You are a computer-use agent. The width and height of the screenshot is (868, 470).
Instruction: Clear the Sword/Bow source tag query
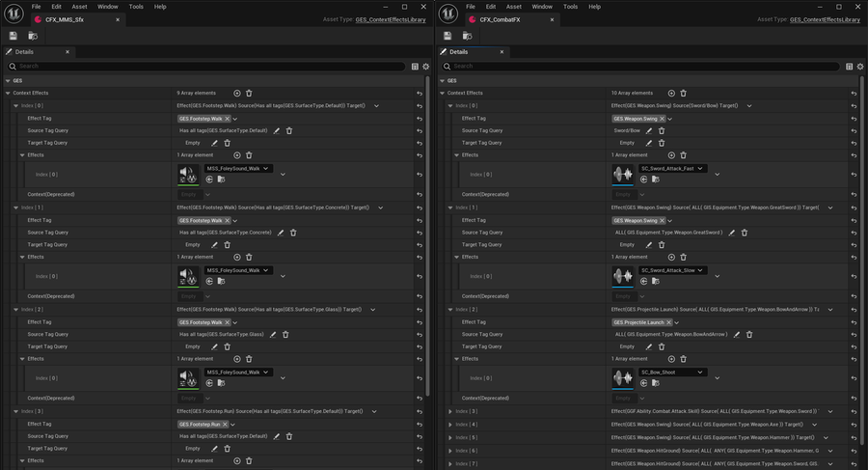662,131
